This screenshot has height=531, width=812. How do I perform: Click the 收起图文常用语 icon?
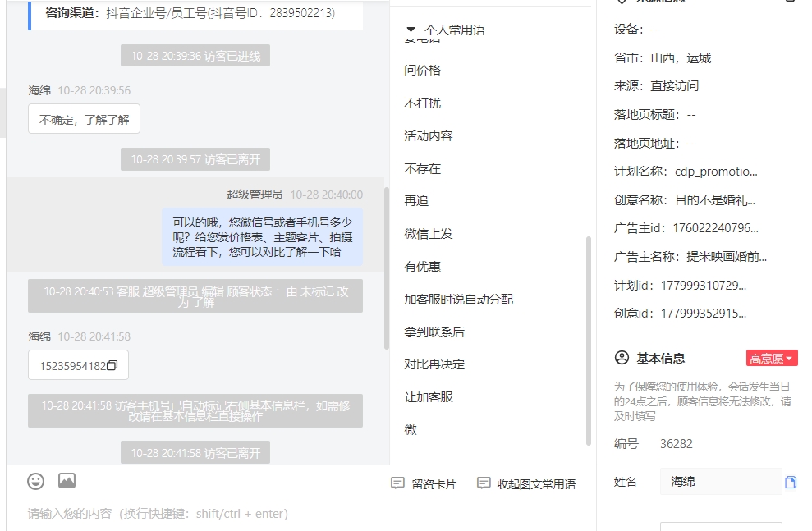[x=483, y=483]
